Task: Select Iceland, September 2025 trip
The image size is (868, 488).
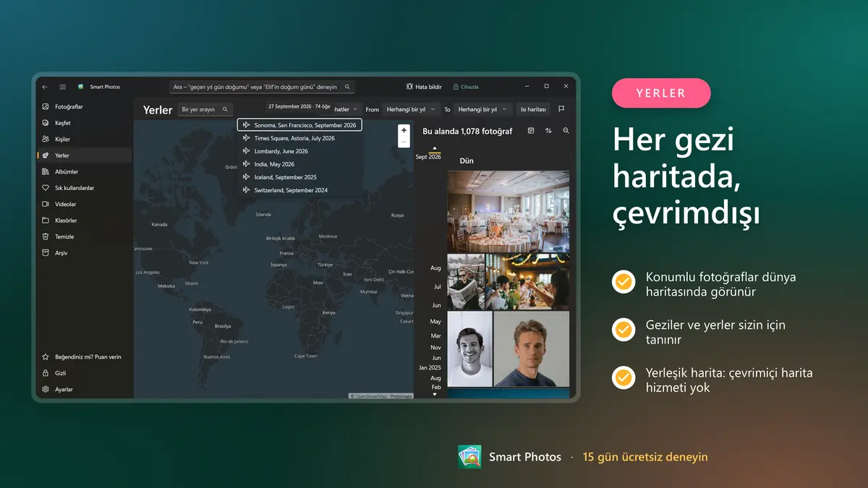Action: coord(299,177)
